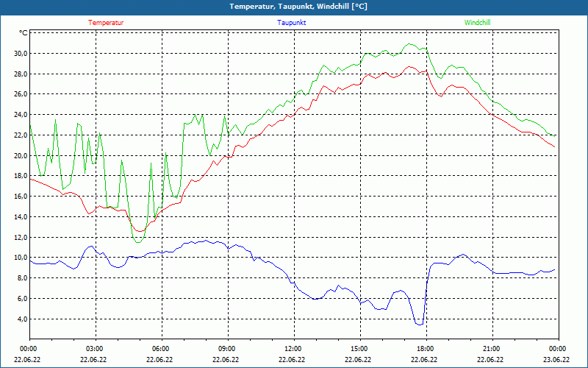This screenshot has height=368, width=588.
Task: Click the 16,0 y-axis value
Action: [21, 197]
